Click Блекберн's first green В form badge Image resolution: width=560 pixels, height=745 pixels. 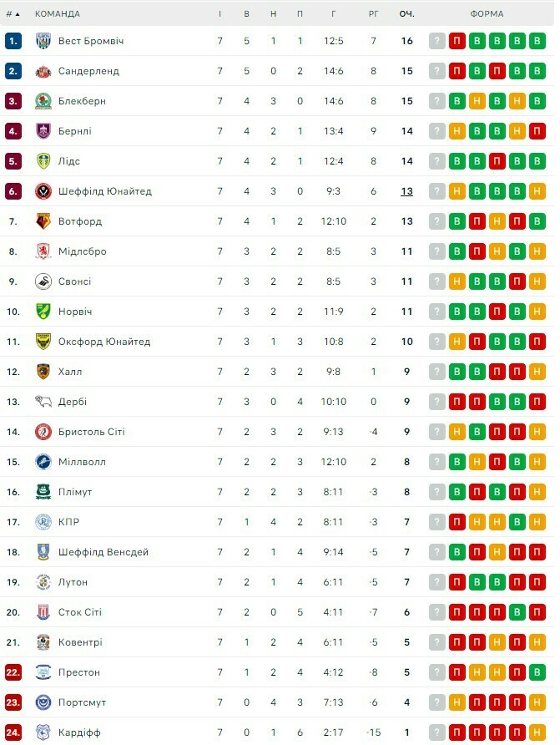click(457, 101)
